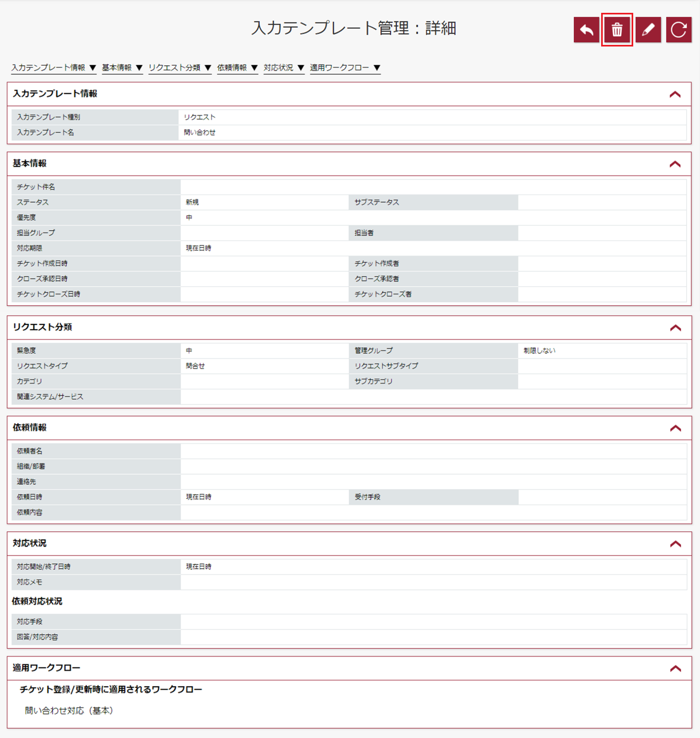The width and height of the screenshot is (700, 738).
Task: Click the 依頼者名 label
Action: pyautogui.click(x=29, y=451)
